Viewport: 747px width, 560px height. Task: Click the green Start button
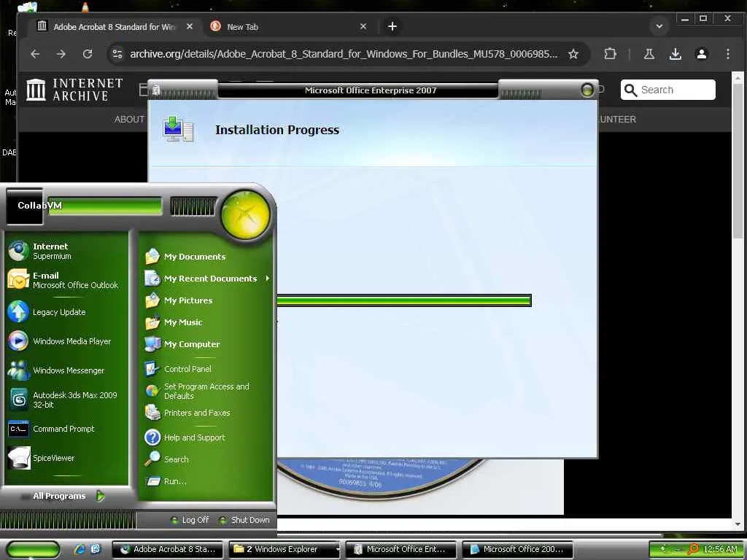[x=34, y=549]
